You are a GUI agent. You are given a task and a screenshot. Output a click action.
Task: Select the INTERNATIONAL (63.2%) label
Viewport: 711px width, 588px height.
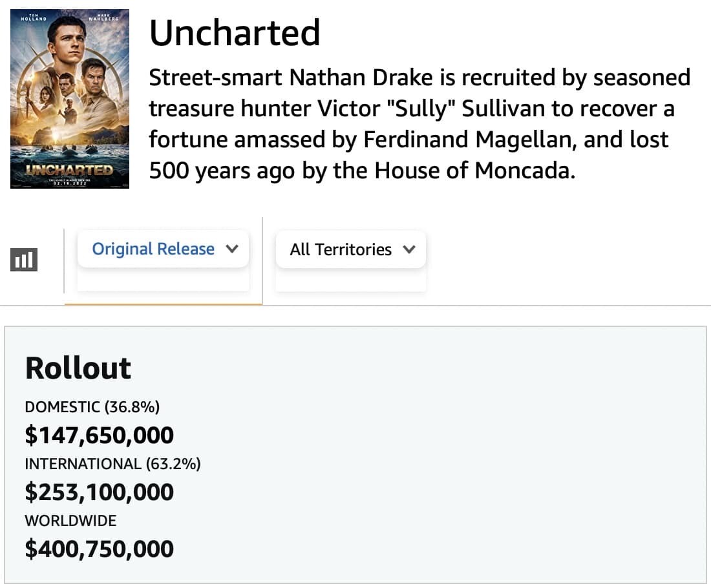(112, 464)
